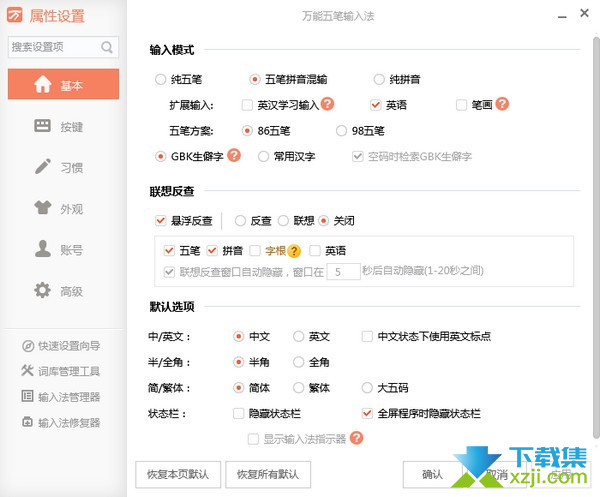
Task: Open 输入法管理器
Action: (61, 396)
